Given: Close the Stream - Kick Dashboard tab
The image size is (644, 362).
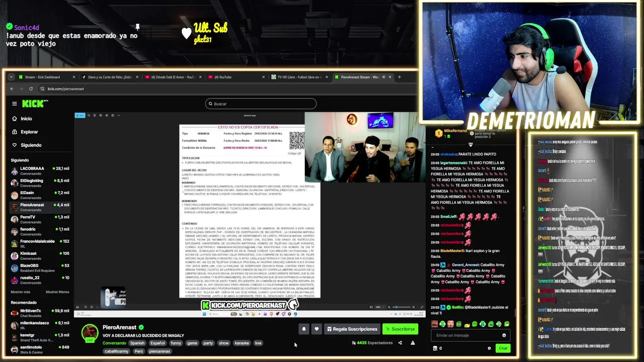Looking at the screenshot, I should 74,77.
